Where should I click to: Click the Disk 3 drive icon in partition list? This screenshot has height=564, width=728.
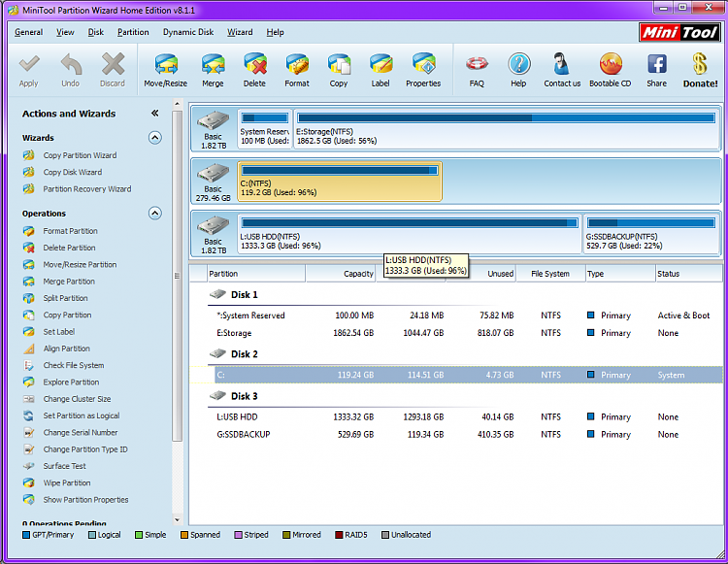(217, 395)
